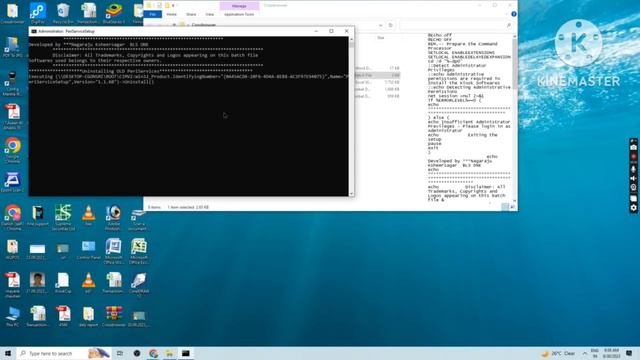Switch Explorer to details view button
Screen dimensions: 640x360
pyautogui.click(x=505, y=207)
